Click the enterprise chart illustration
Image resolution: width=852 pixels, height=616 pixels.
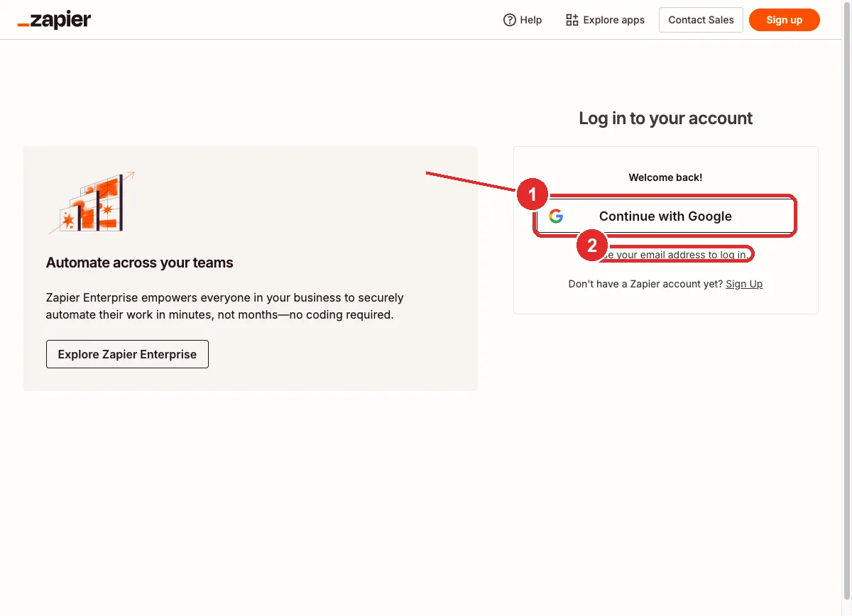point(92,202)
